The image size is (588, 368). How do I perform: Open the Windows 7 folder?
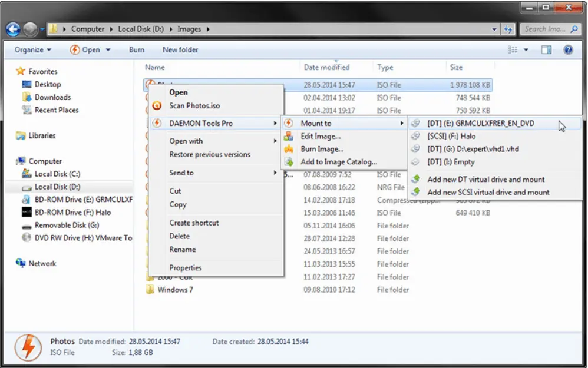pyautogui.click(x=175, y=290)
